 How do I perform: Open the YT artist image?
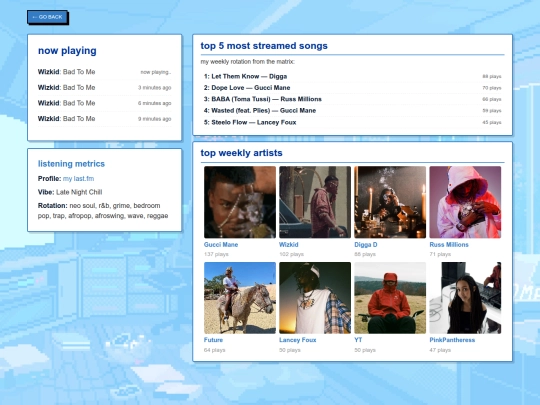pos(390,298)
